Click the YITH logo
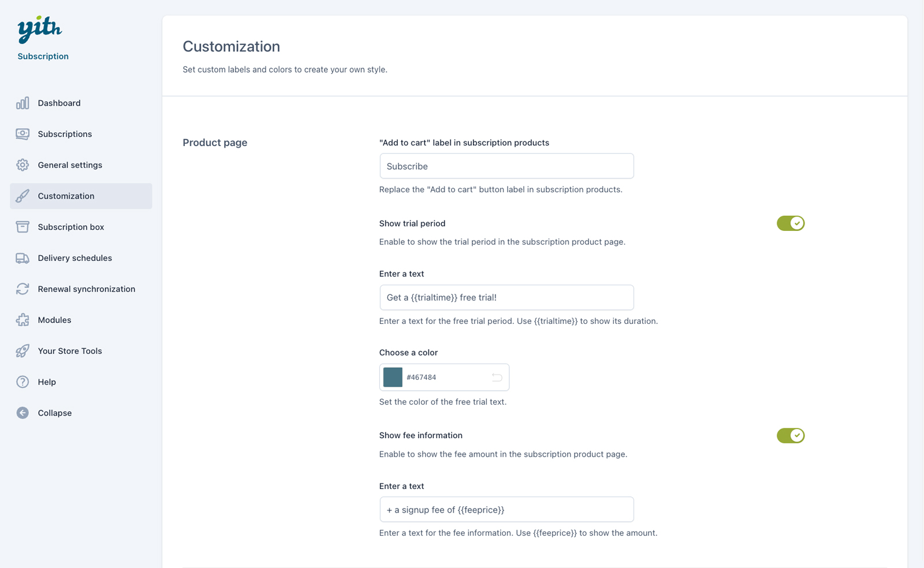 point(39,29)
